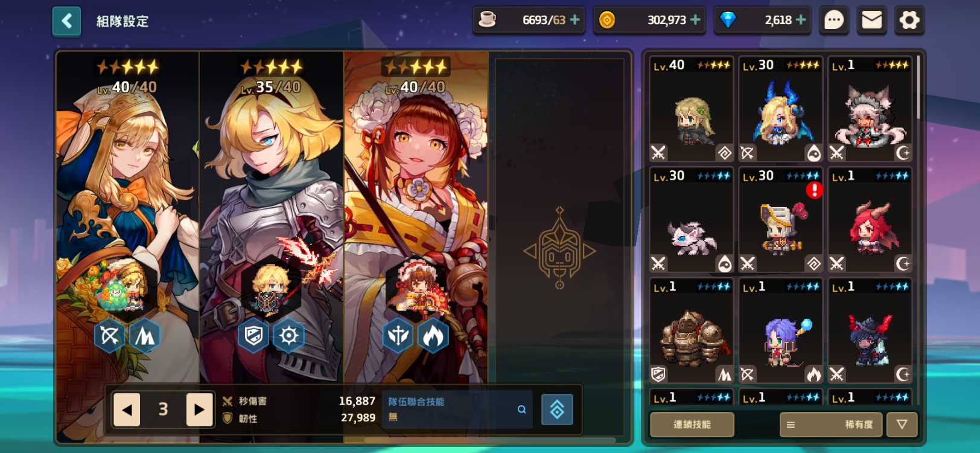Screen dimensions: 980x453
Task: Go back using the top-left arrow
Action: pyautogui.click(x=66, y=22)
